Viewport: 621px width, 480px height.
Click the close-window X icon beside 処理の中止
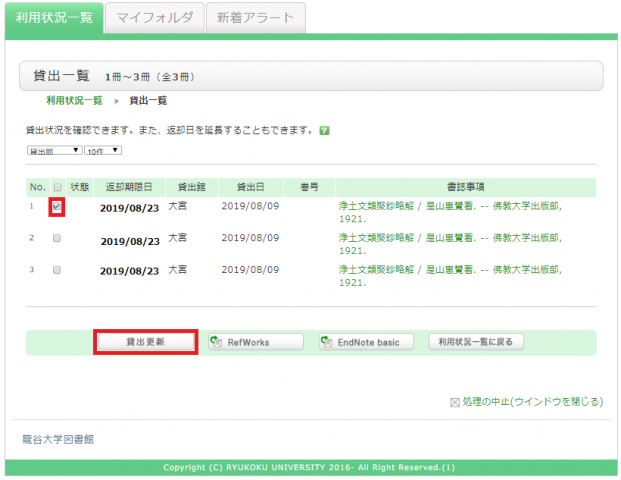[456, 402]
